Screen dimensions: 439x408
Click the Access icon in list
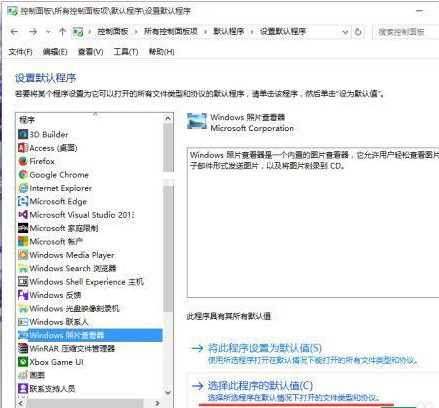click(23, 148)
